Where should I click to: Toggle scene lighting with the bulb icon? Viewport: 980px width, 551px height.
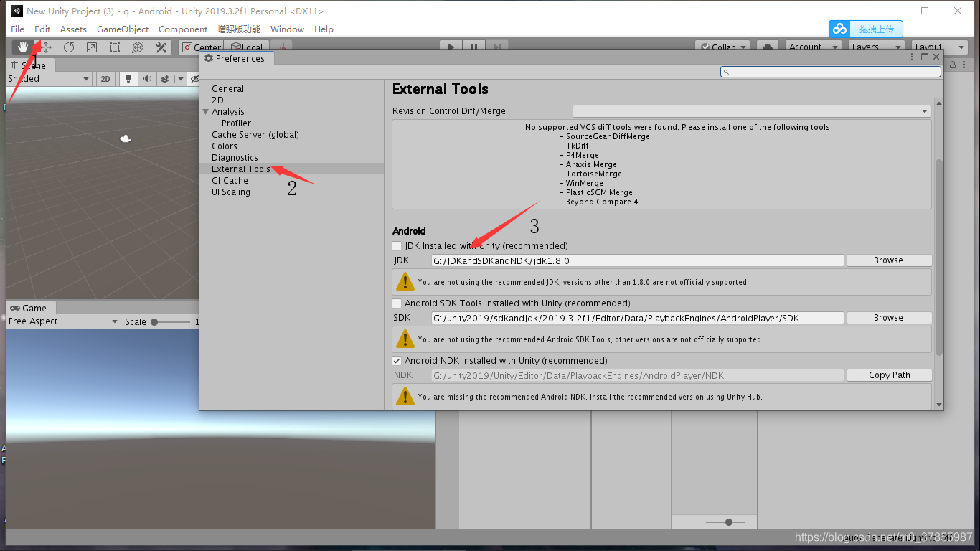(x=127, y=79)
